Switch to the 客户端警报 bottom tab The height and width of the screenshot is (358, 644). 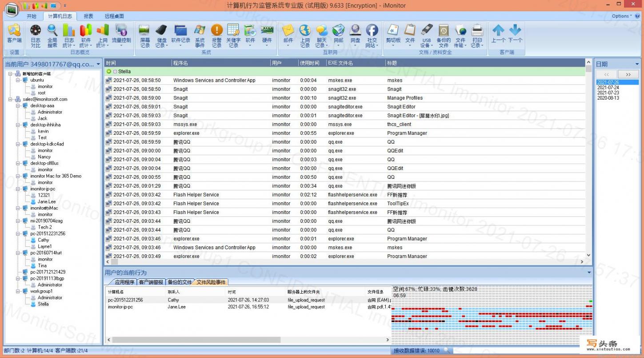pos(151,282)
